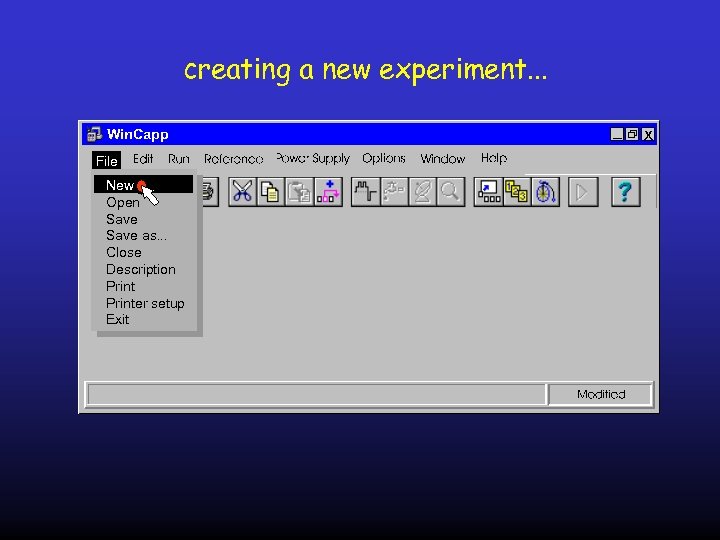Open the Options menu
Viewport: 720px width, 540px height.
pos(384,158)
